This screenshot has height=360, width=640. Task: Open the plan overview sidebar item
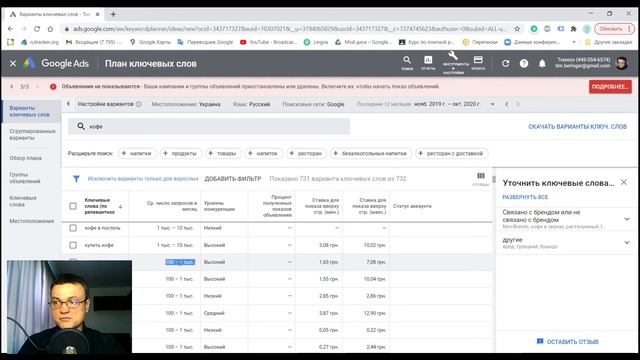pos(26,158)
